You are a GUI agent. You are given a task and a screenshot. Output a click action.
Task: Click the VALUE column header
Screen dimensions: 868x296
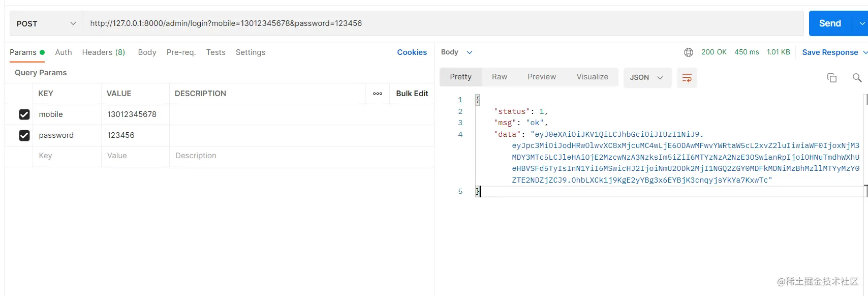coord(119,94)
